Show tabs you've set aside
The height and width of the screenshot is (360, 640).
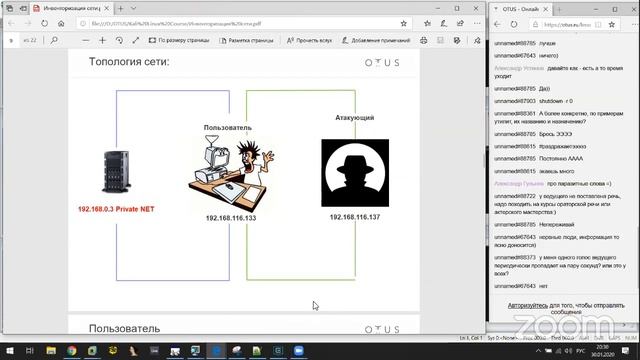[9, 8]
